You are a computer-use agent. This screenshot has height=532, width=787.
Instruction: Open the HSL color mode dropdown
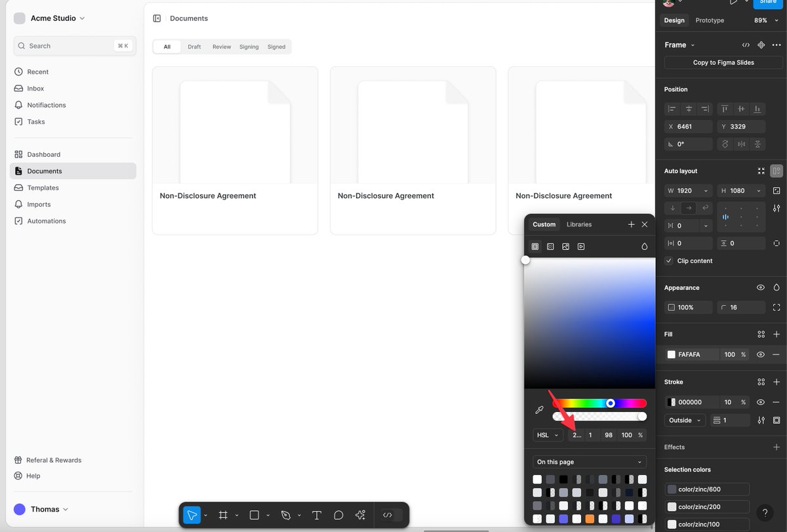[547, 435]
